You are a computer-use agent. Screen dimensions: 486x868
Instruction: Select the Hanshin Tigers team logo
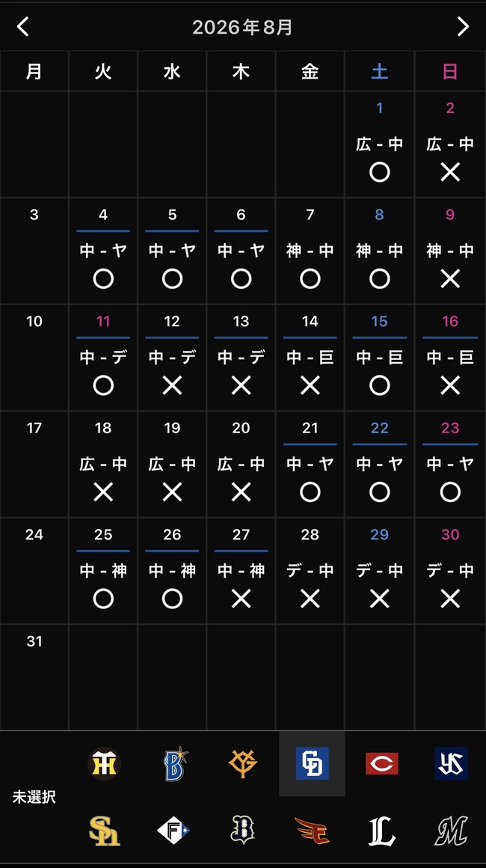coord(104,763)
